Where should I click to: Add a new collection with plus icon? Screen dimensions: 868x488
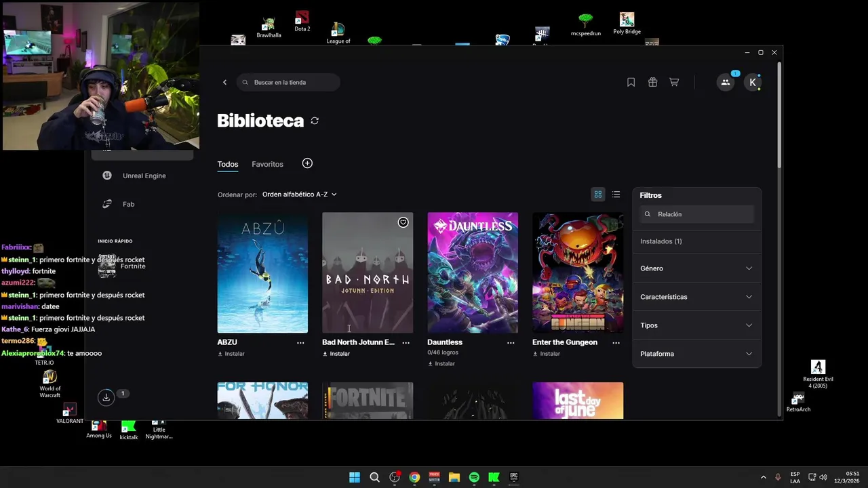(x=307, y=163)
